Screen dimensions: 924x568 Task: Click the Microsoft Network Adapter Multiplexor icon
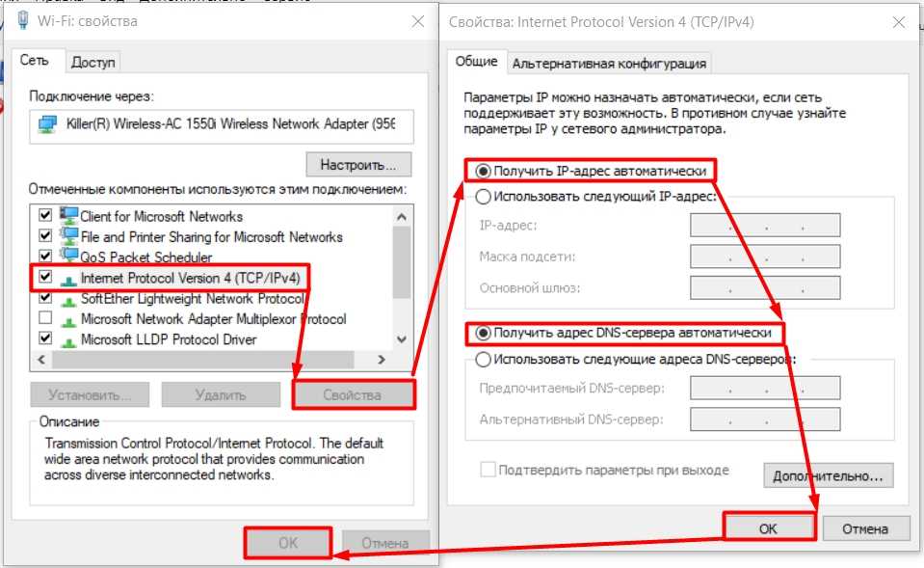[x=68, y=319]
